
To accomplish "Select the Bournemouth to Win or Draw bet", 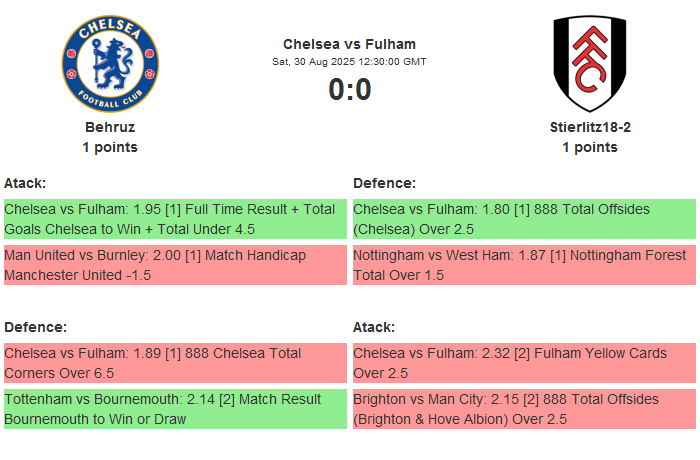I will click(x=175, y=409).
